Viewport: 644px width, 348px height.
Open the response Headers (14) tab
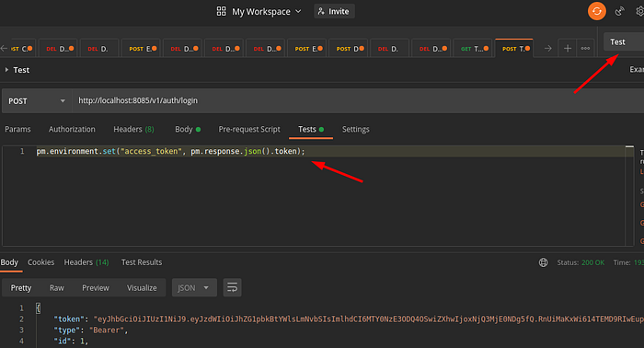(x=86, y=262)
